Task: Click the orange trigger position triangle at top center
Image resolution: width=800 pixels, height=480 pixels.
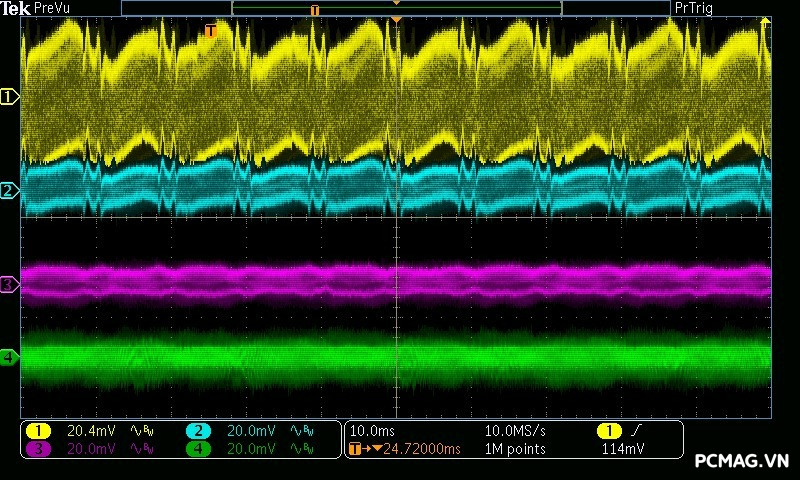Action: point(397,20)
